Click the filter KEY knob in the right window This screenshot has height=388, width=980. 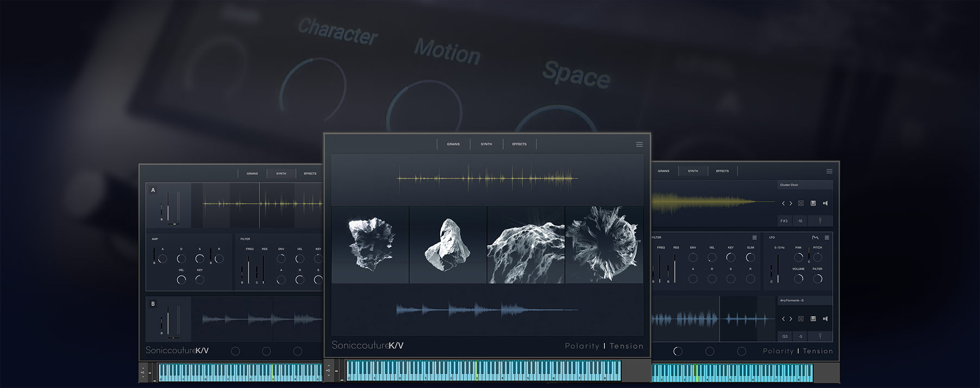pos(731,258)
